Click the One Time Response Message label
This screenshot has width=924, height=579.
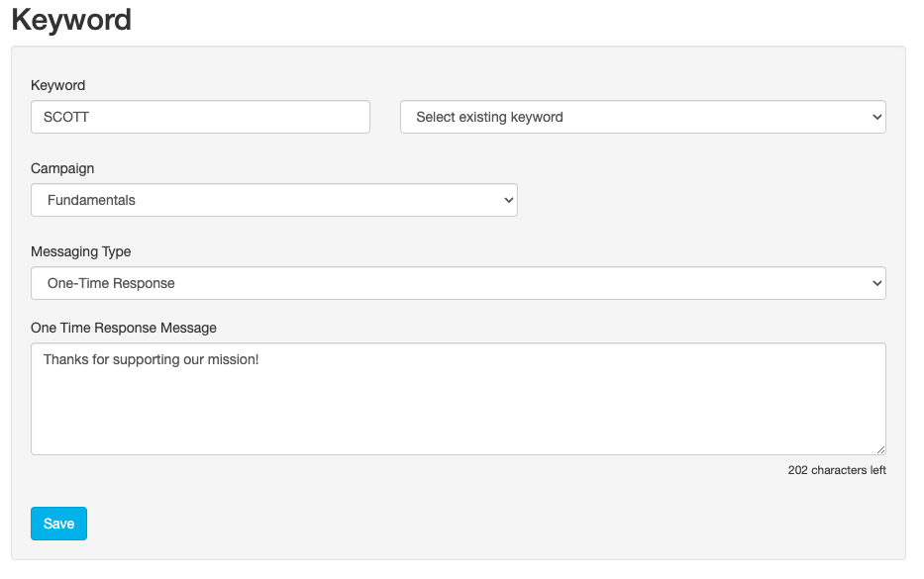[124, 328]
